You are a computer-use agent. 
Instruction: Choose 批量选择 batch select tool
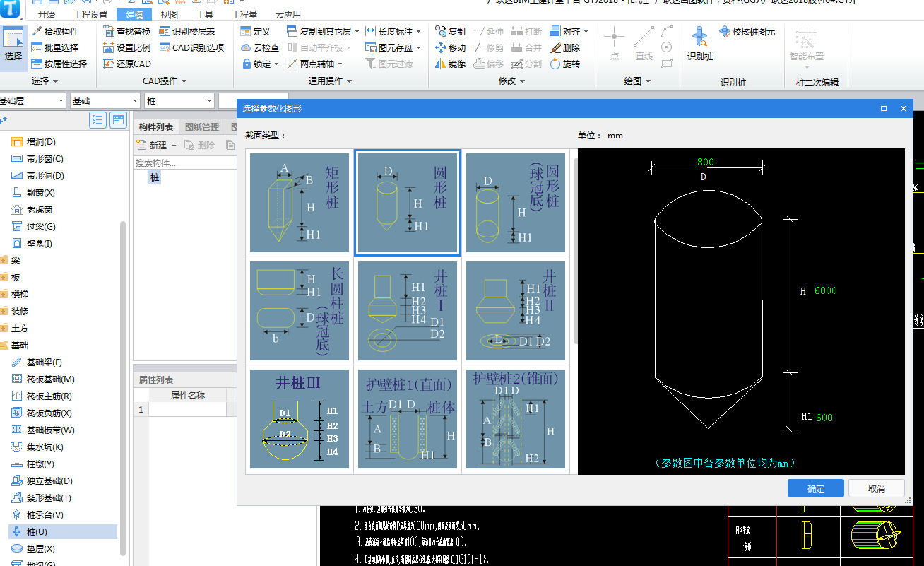click(54, 47)
